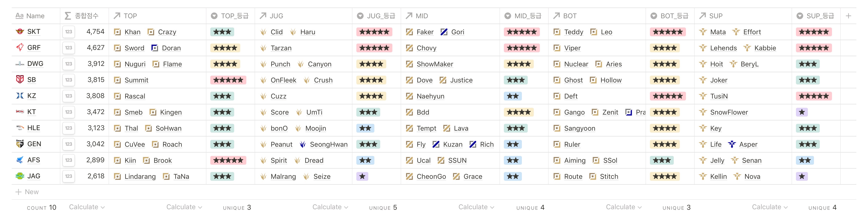
Task: Click the GEN team logo icon
Action: click(19, 144)
